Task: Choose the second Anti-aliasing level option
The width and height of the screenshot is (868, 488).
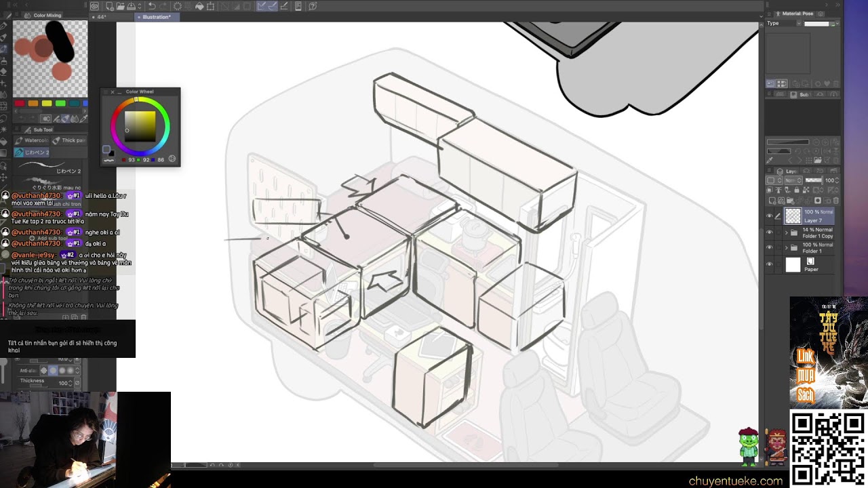Action: pyautogui.click(x=53, y=371)
